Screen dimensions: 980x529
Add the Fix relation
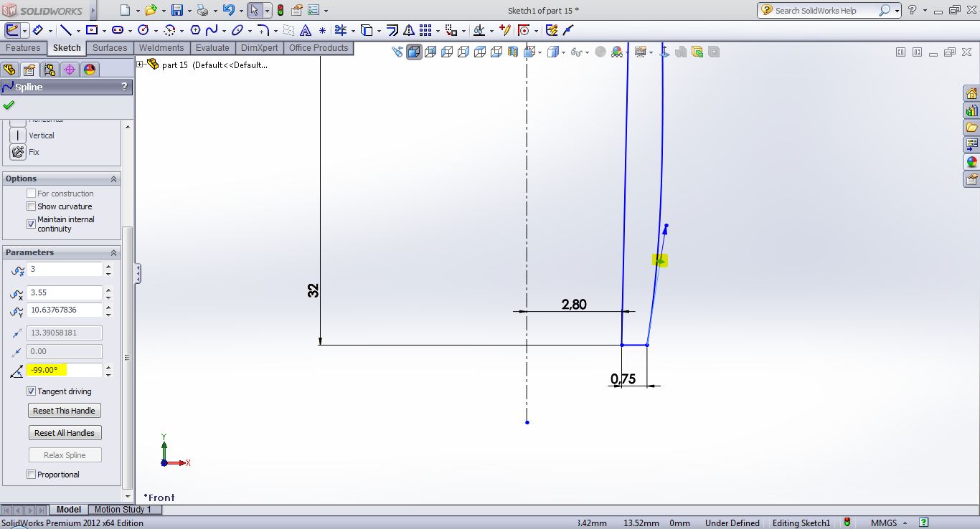(18, 152)
